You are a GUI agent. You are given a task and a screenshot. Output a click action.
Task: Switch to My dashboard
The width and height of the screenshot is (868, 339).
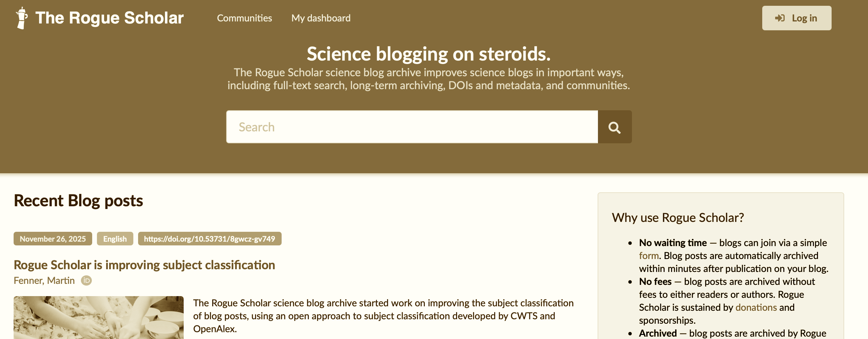(x=321, y=18)
